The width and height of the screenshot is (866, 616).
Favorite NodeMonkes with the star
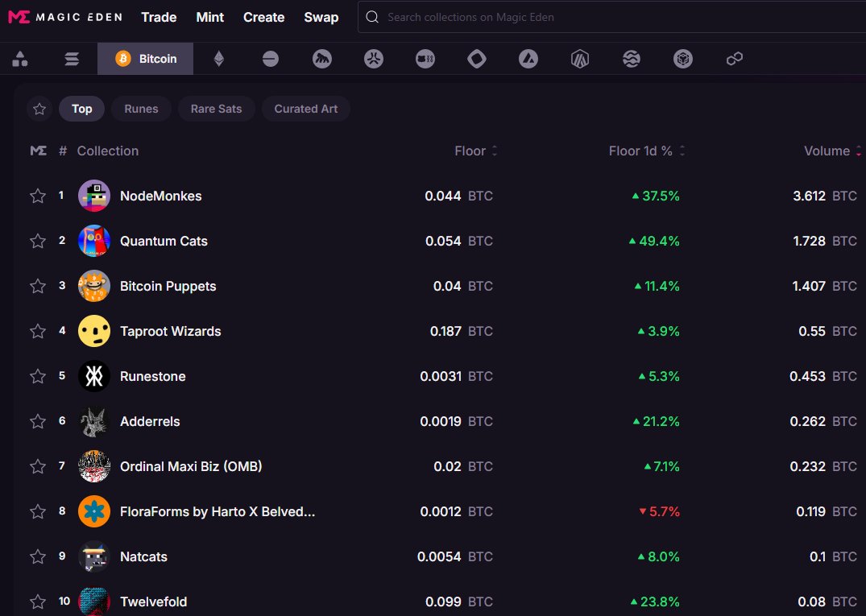38,196
